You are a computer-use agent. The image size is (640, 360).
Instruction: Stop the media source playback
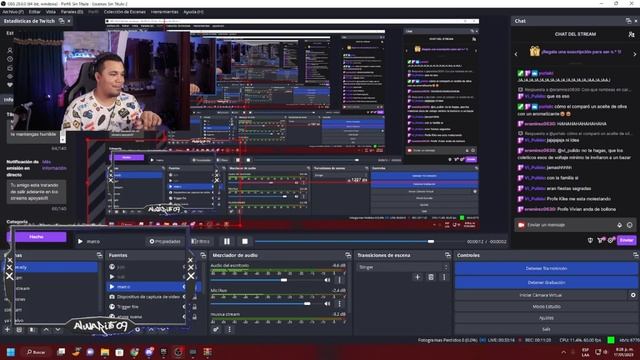tap(244, 242)
